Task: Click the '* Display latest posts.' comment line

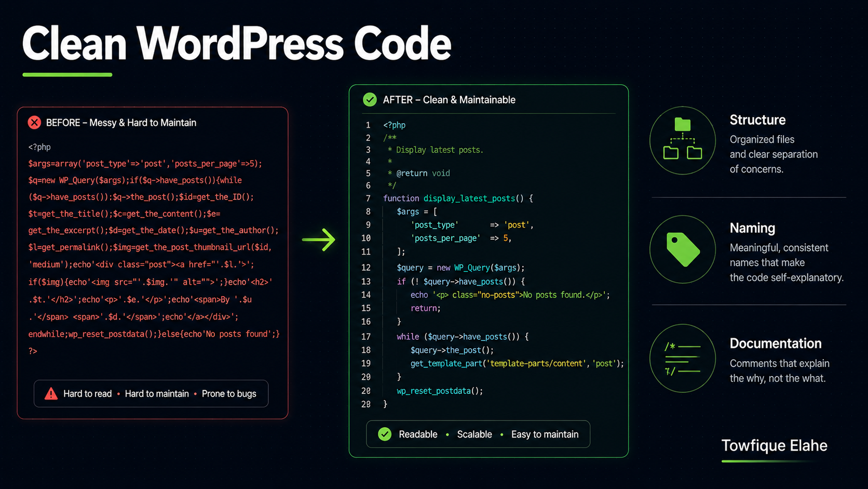Action: [x=435, y=150]
